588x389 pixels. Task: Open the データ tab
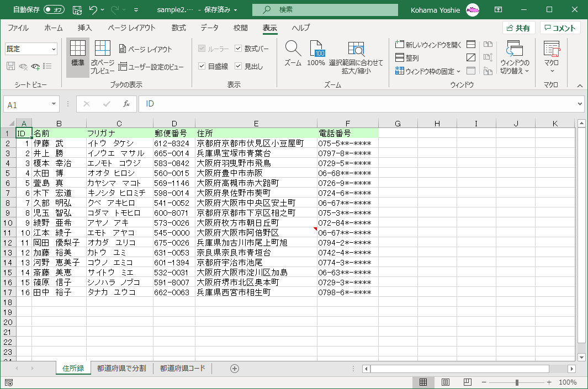pyautogui.click(x=209, y=28)
